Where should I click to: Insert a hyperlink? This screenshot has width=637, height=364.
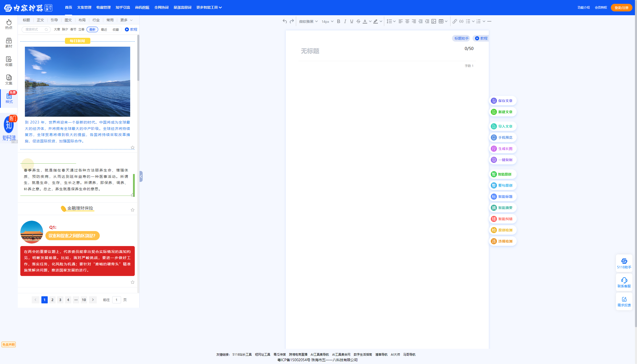(x=455, y=21)
